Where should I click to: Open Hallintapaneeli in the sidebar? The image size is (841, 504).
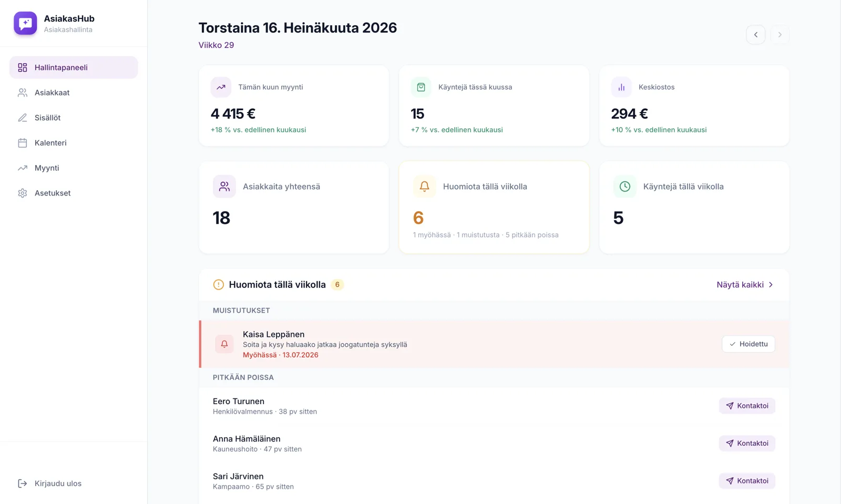(74, 67)
